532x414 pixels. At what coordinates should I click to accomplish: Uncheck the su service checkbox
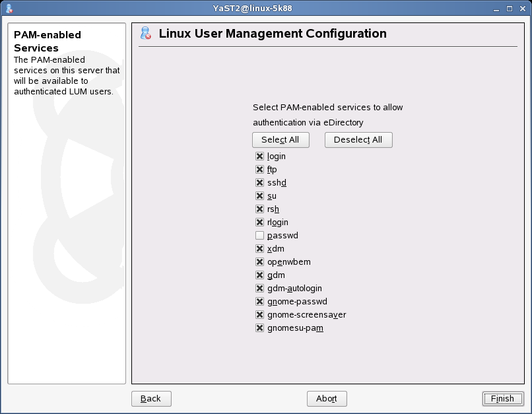(x=259, y=196)
